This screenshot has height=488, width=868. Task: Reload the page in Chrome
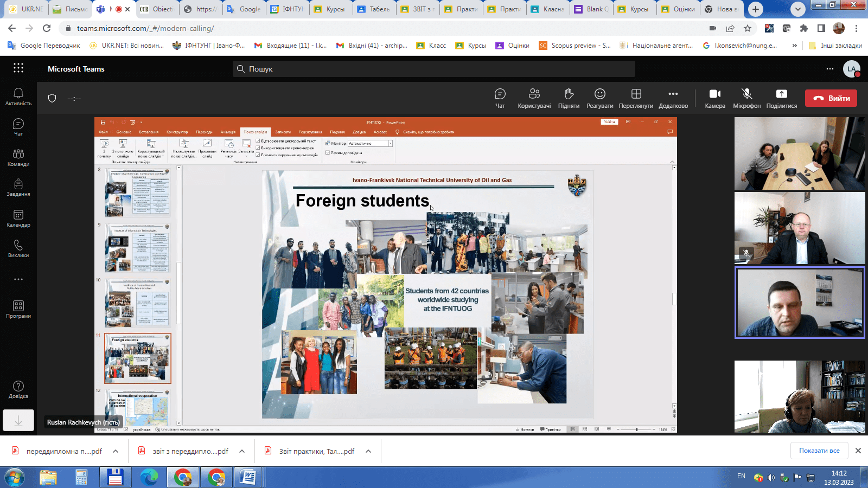47,28
